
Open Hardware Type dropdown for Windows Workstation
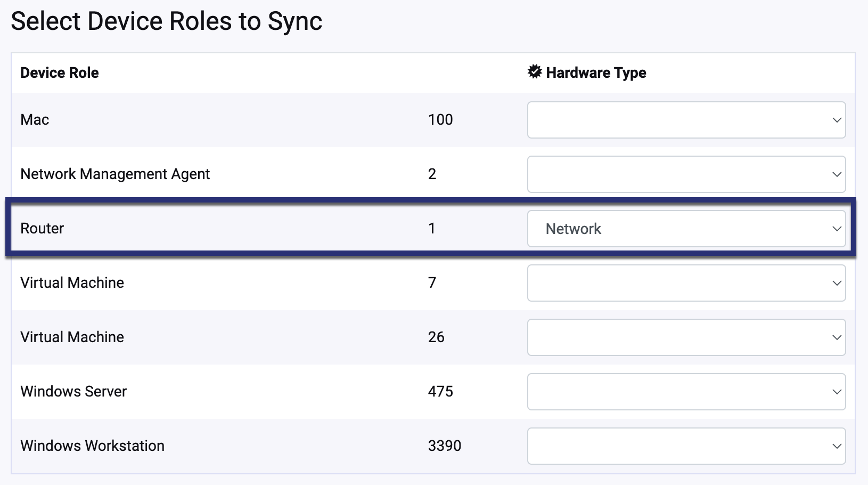(686, 446)
